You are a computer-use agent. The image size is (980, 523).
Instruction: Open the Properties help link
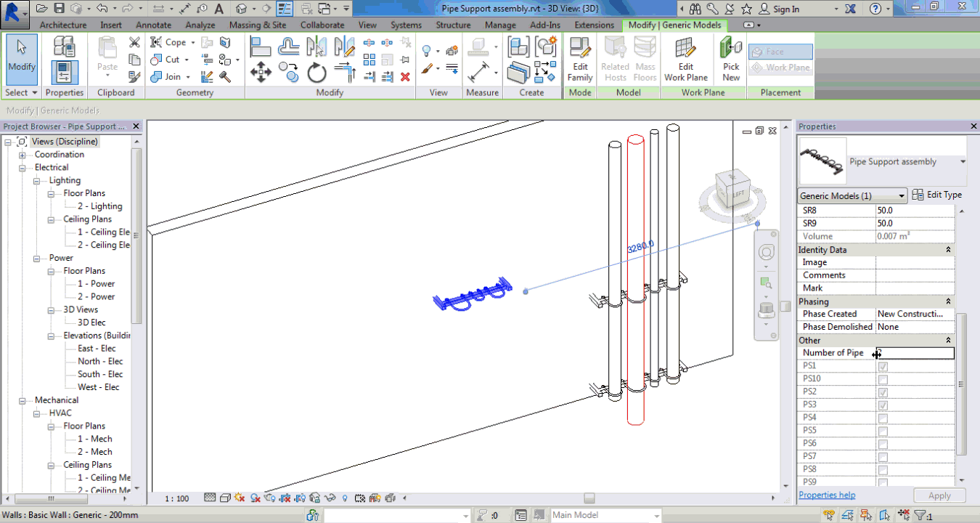(826, 495)
